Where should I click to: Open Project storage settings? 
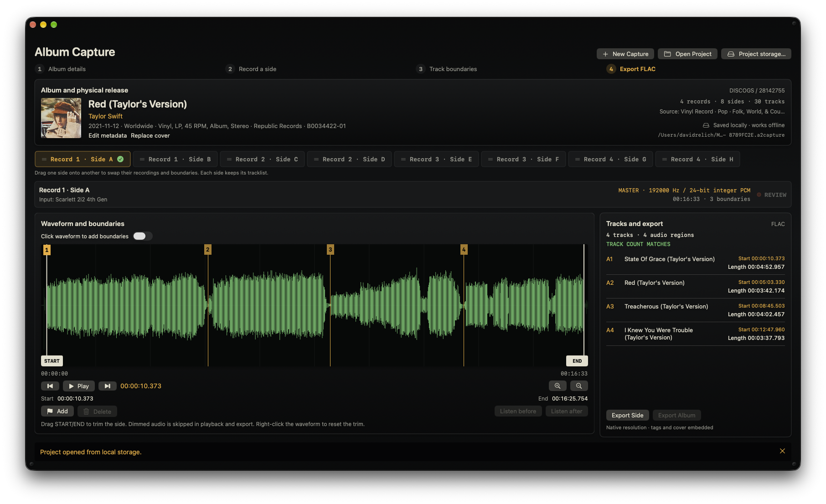click(756, 54)
